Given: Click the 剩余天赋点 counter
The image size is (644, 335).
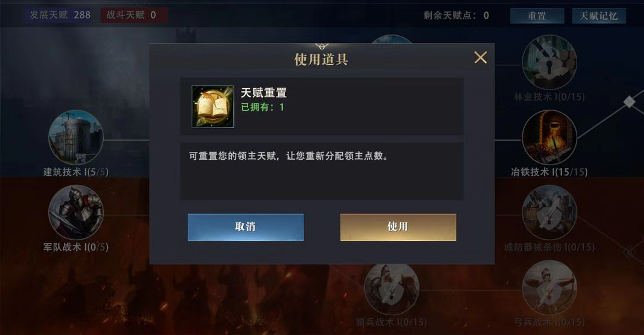Looking at the screenshot, I should (x=456, y=15).
